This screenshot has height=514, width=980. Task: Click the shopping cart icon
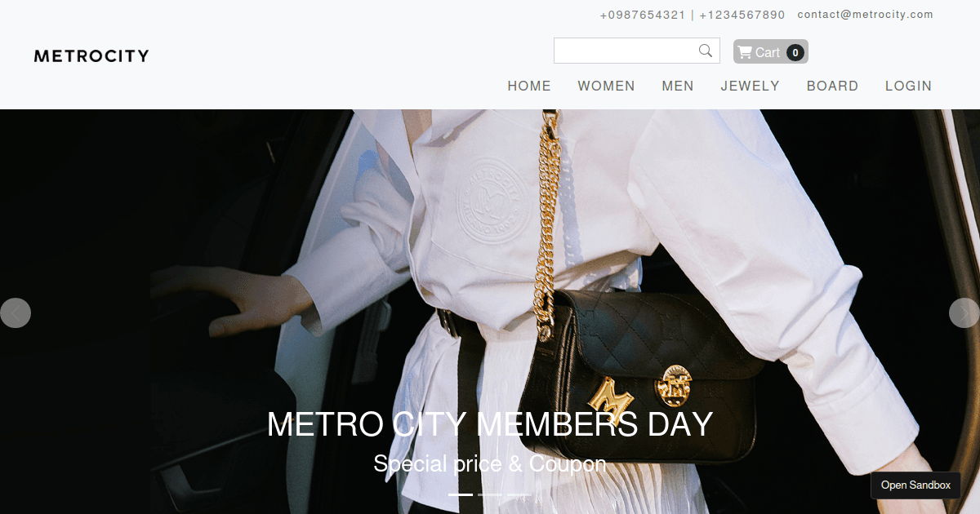click(745, 52)
